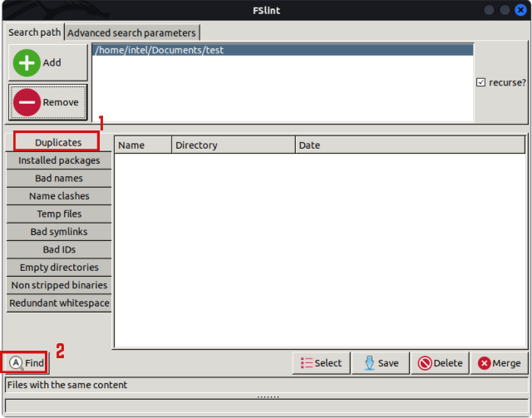Image resolution: width=532 pixels, height=418 pixels.
Task: Select Bad names category
Action: click(x=58, y=178)
